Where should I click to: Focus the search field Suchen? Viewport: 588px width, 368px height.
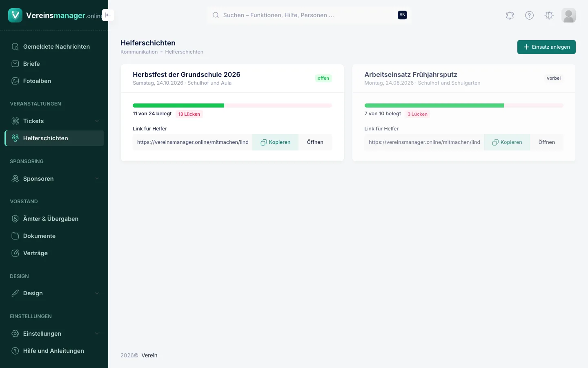[x=309, y=15]
